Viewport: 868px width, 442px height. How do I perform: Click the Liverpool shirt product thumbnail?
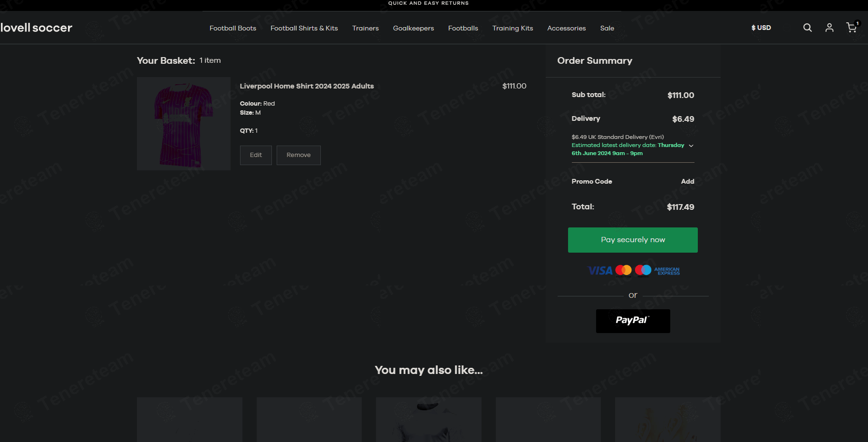(183, 124)
